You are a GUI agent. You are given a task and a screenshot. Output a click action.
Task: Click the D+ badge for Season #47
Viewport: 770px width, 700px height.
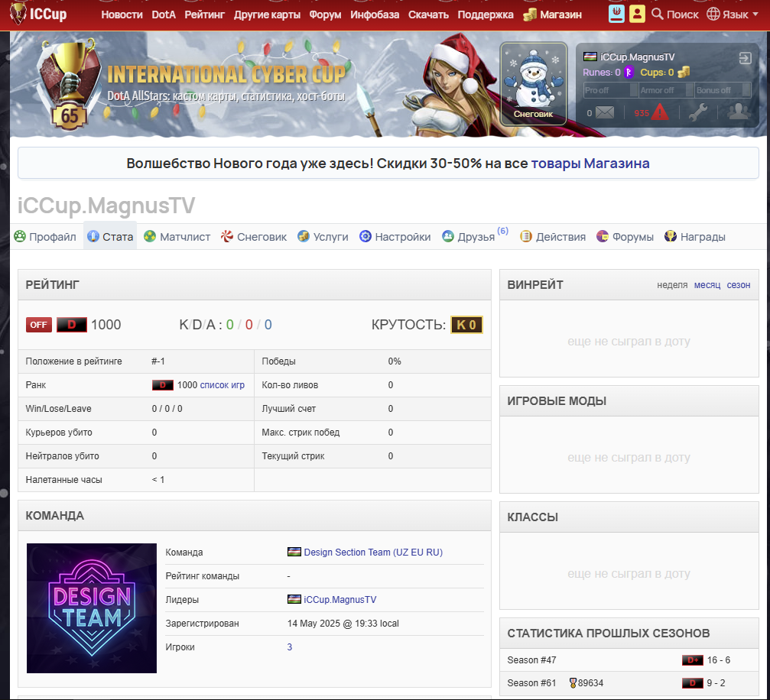pos(693,660)
